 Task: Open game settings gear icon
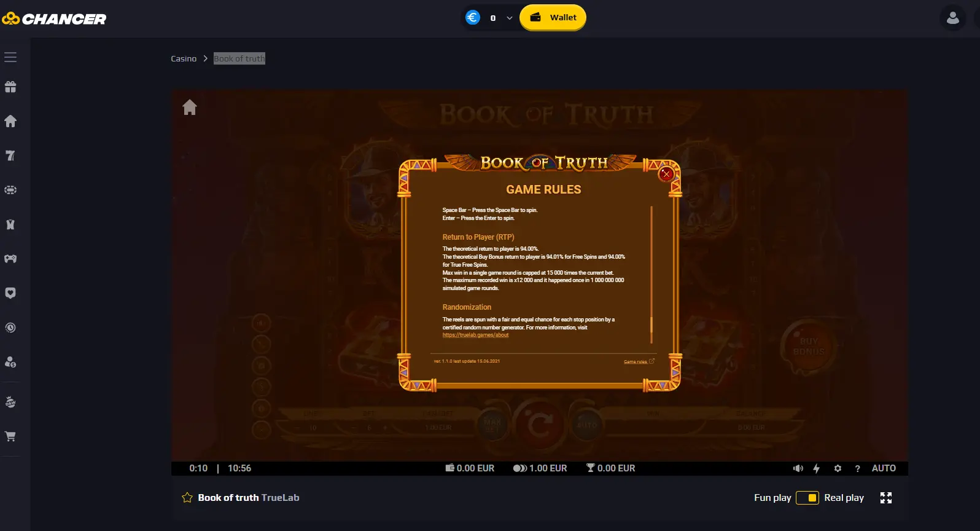838,468
